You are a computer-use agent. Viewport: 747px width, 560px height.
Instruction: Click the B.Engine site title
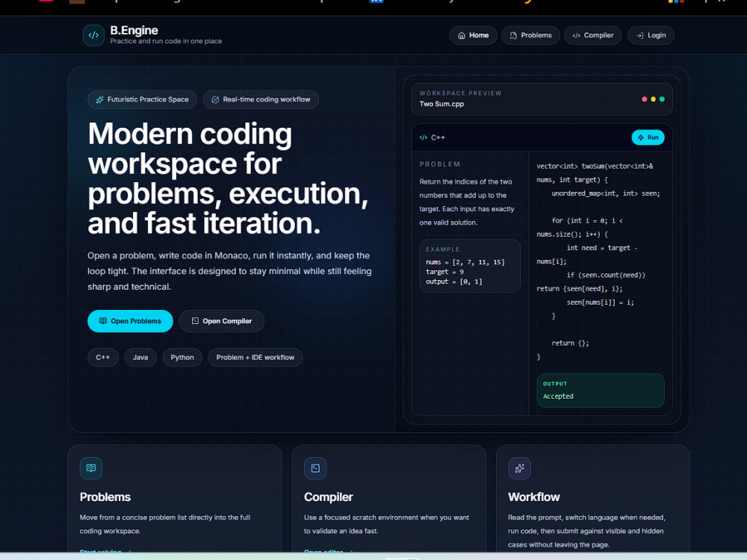(134, 31)
